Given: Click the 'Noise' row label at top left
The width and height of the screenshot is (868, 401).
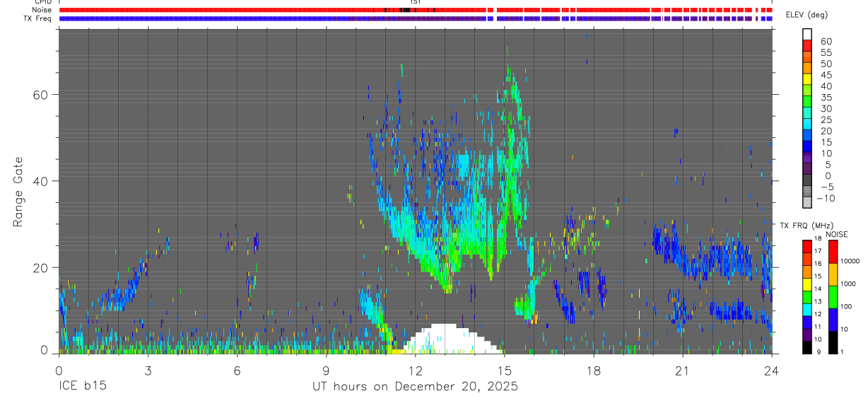Looking at the screenshot, I should point(42,10).
